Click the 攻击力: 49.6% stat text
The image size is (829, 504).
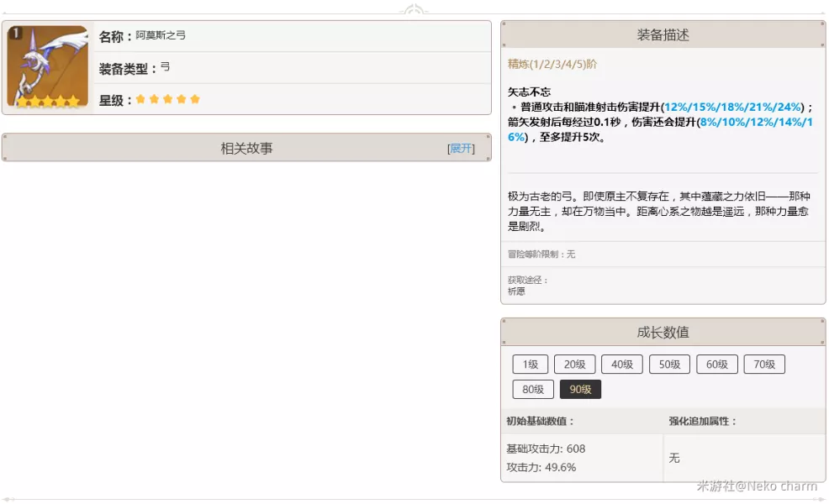541,467
